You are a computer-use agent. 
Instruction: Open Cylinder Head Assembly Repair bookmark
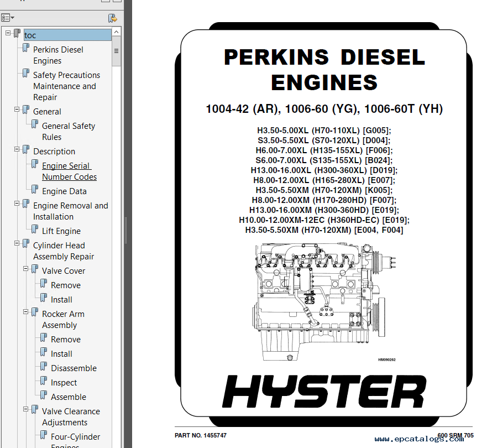[x=64, y=251]
